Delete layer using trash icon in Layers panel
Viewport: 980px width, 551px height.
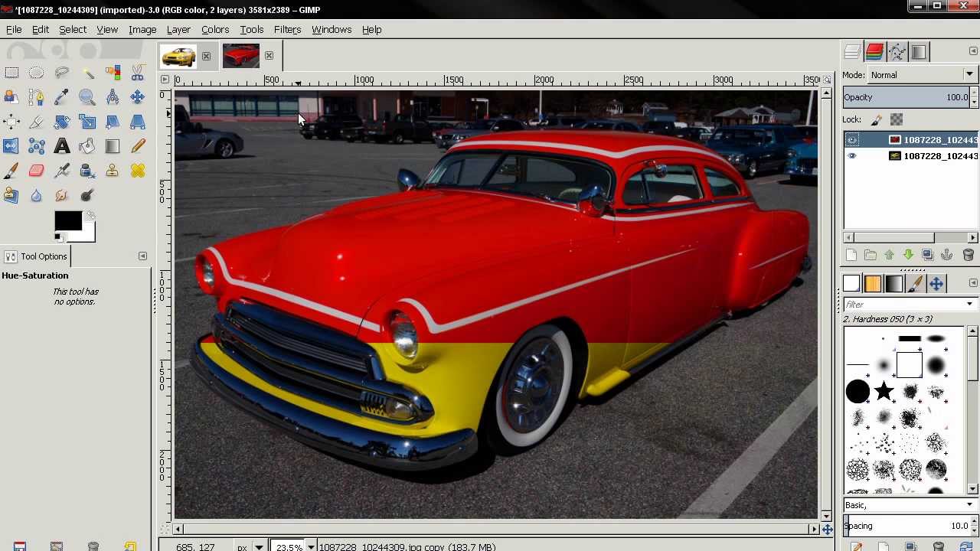(x=968, y=255)
